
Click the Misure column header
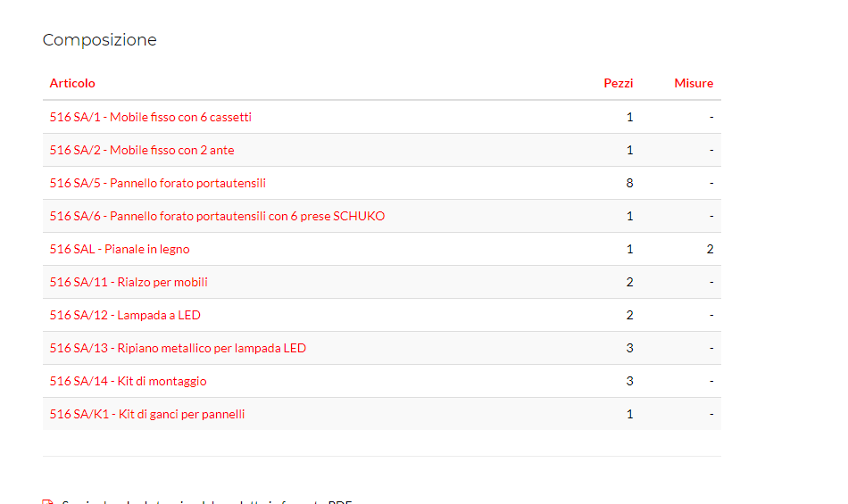(694, 83)
